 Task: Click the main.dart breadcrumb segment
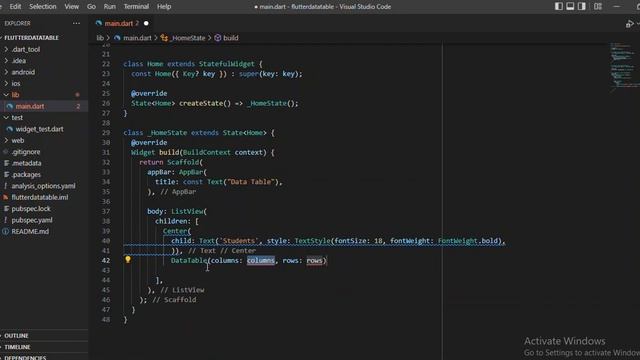tap(137, 38)
